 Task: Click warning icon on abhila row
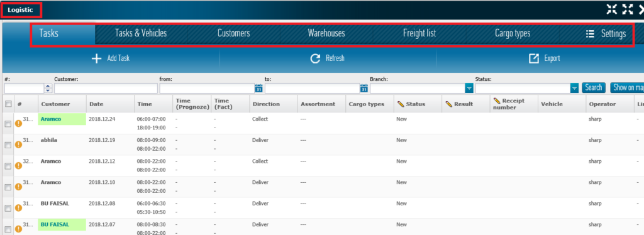(x=18, y=145)
